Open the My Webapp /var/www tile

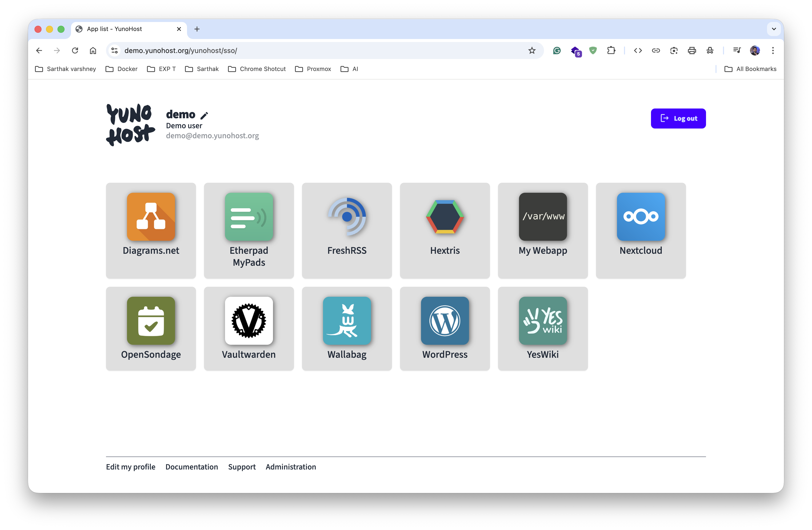point(542,230)
